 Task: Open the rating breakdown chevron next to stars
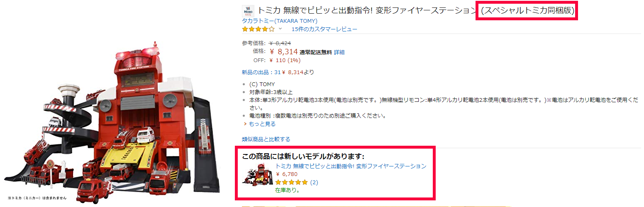[x=280, y=29]
